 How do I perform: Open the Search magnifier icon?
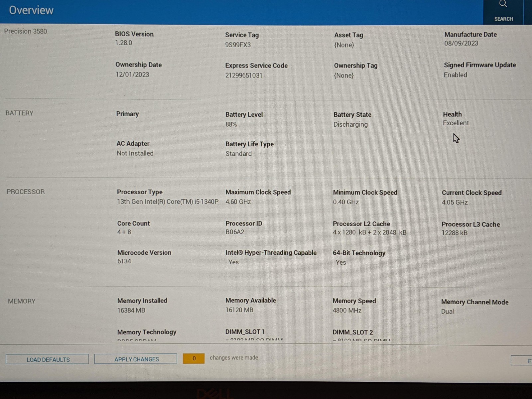click(x=503, y=4)
